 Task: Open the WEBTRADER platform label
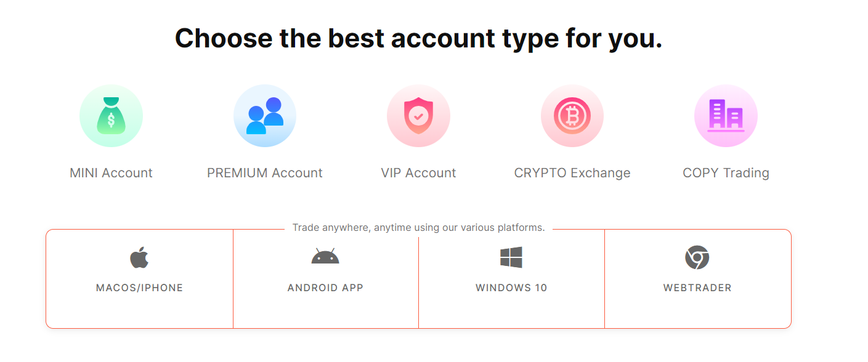[697, 288]
